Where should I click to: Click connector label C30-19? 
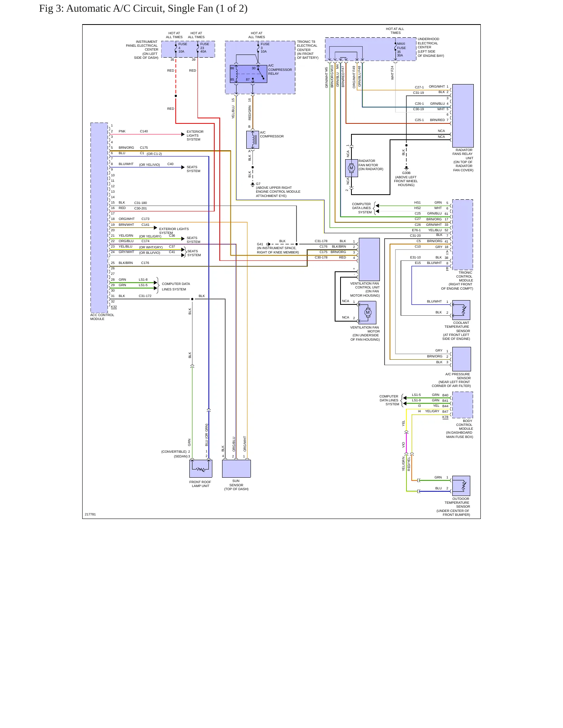pyautogui.click(x=418, y=109)
